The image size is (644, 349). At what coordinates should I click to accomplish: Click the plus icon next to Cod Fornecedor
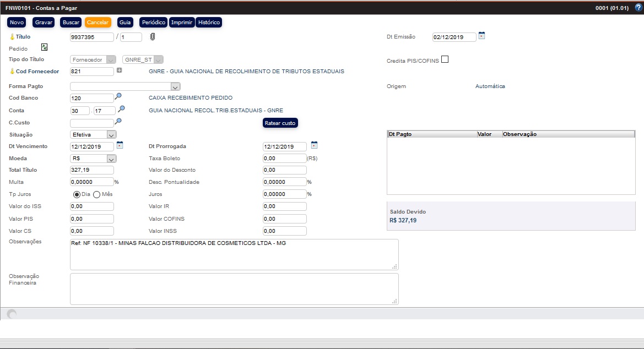pos(119,70)
